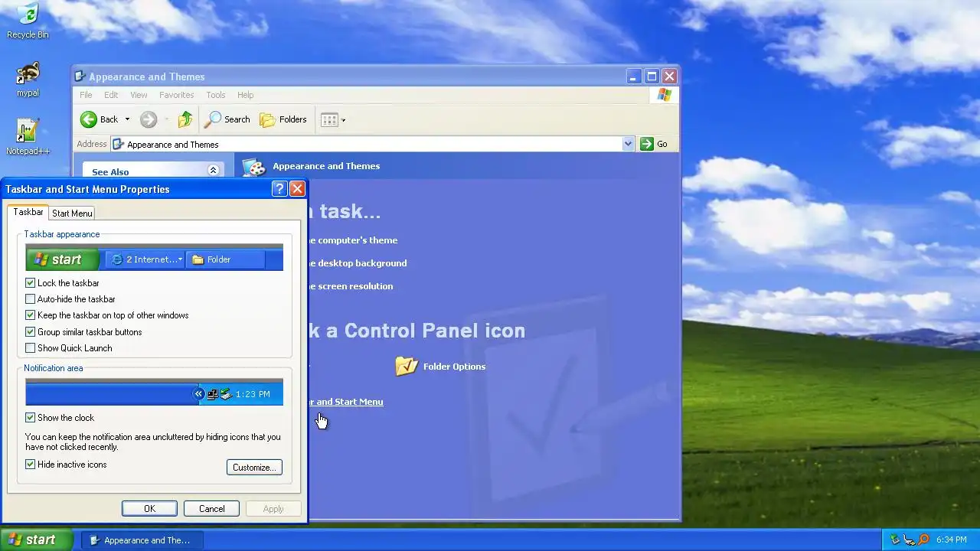The height and width of the screenshot is (551, 980).
Task: Open the Views dropdown arrow
Action: pyautogui.click(x=343, y=120)
